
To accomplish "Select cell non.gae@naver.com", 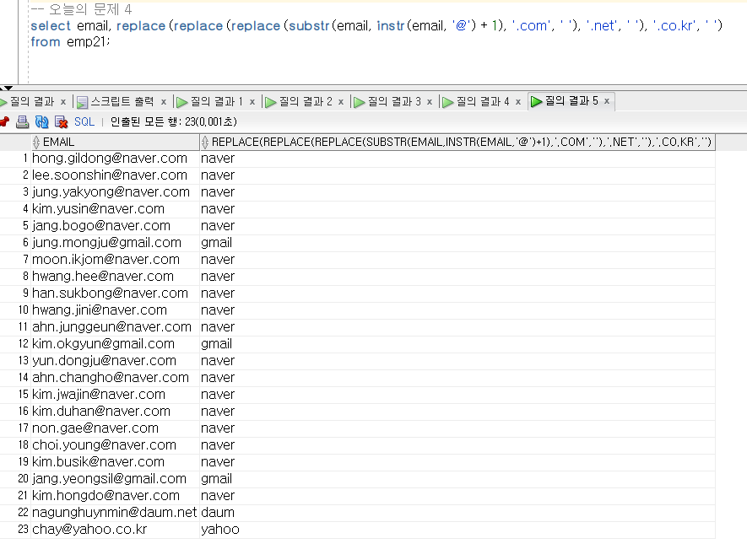I will point(116,428).
